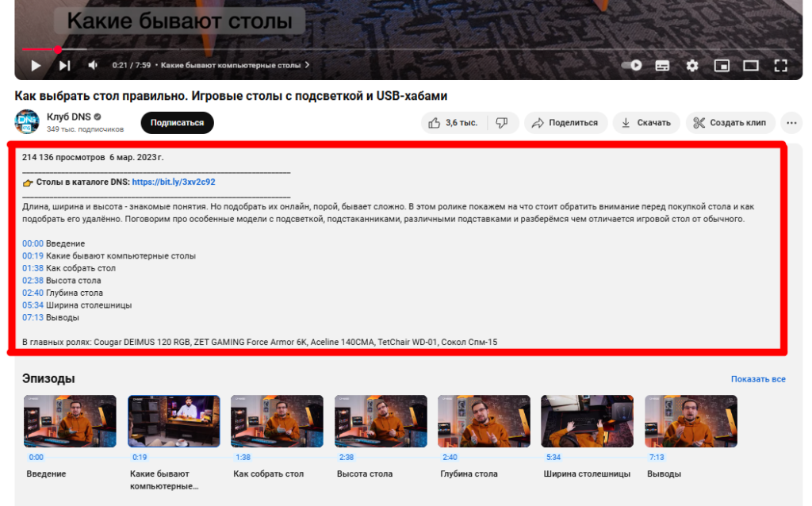Open Глубина стола episode thumbnail
Screen dimensions: 812x506
coord(484,421)
